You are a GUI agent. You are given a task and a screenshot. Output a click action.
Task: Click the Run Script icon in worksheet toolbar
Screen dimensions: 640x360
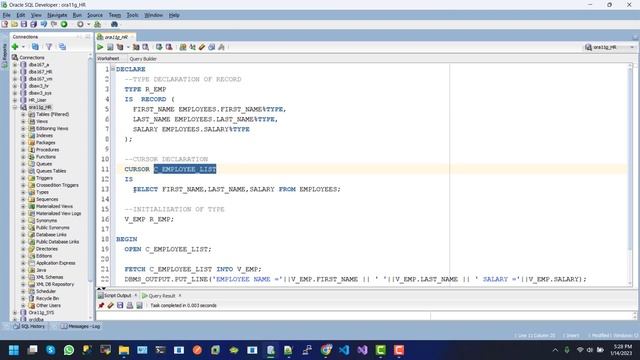coord(110,47)
